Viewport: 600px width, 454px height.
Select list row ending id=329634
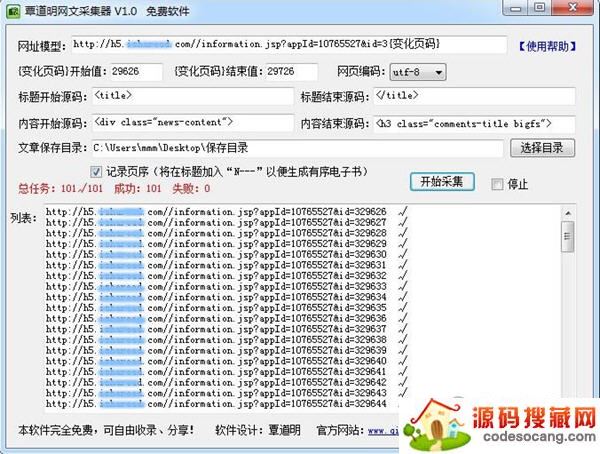[x=227, y=297]
